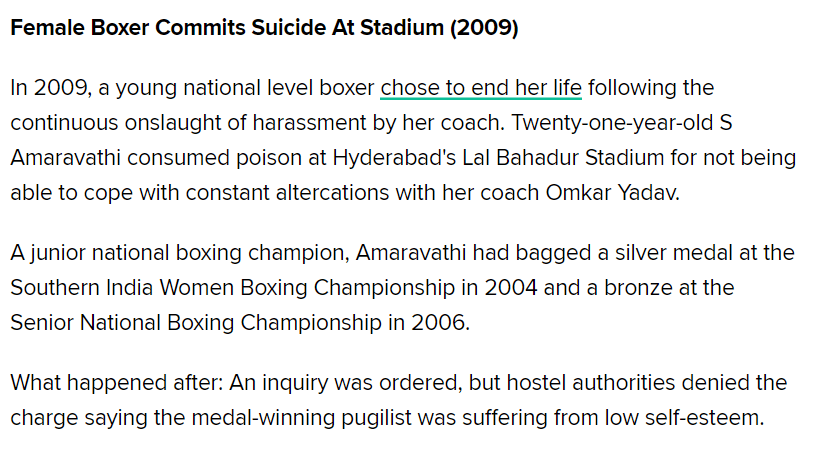Click the year "2006" in the second paragraph
Screen dimensions: 816x453
pyautogui.click(x=440, y=323)
